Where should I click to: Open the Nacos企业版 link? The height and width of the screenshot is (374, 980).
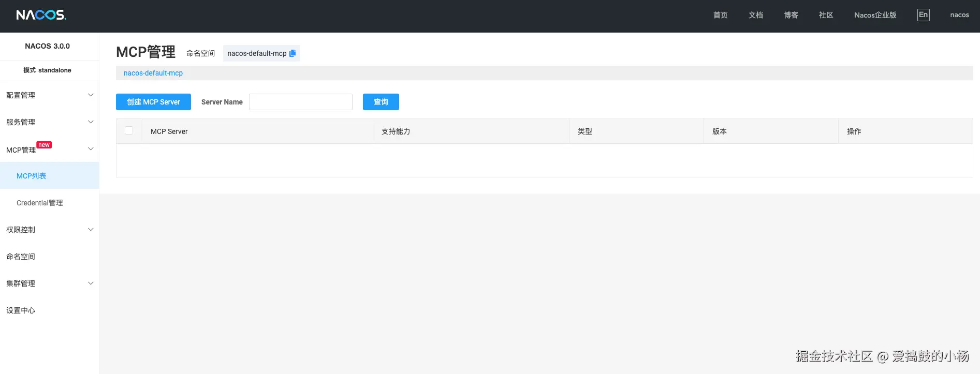pyautogui.click(x=875, y=15)
